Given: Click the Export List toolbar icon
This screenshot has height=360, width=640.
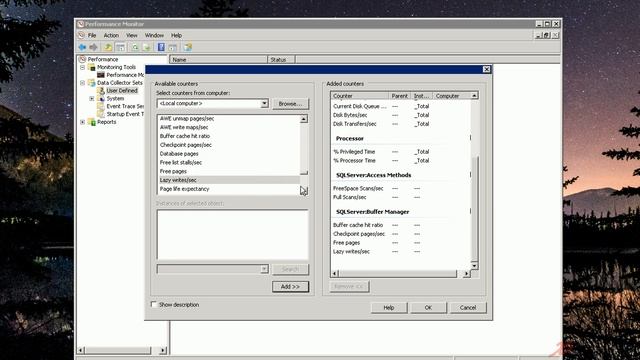Looking at the screenshot, I should click(147, 47).
